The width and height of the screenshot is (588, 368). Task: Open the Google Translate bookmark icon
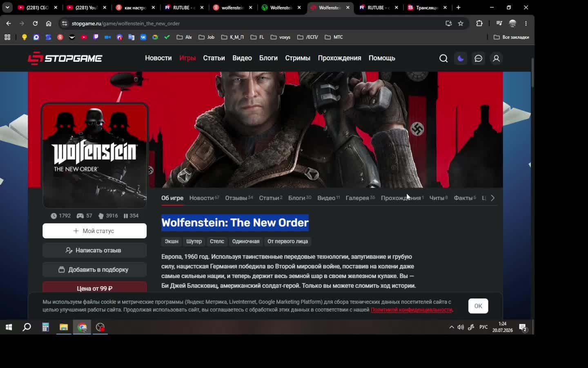[x=131, y=37]
